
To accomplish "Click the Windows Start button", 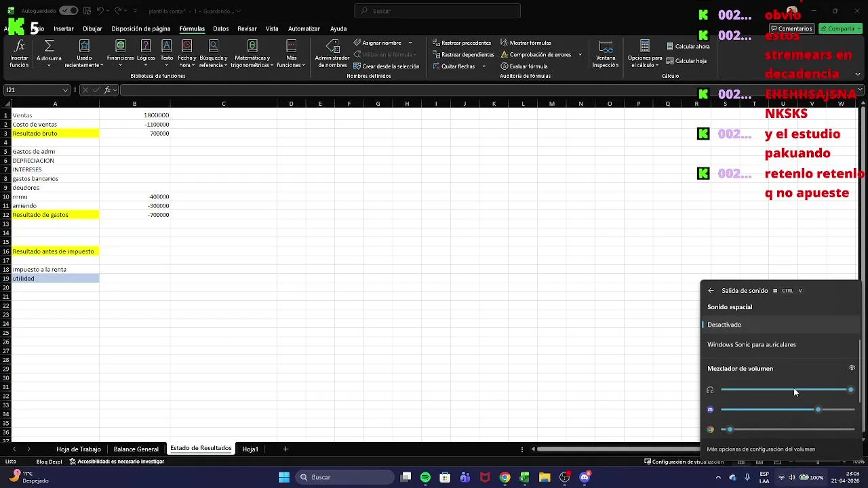I will 284,477.
